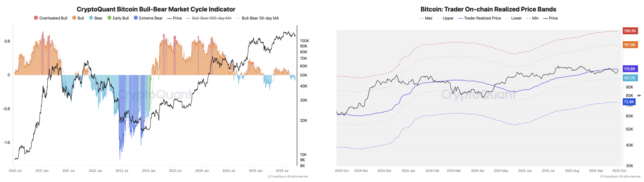The image size is (644, 182).
Task: Toggle the Bull-Bear 30-day MA legend item
Action: coord(257,18)
